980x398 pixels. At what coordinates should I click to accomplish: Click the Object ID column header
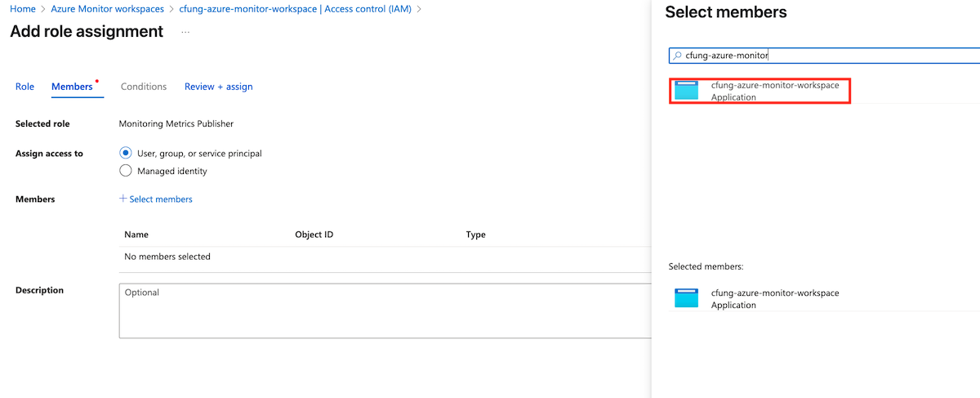314,235
